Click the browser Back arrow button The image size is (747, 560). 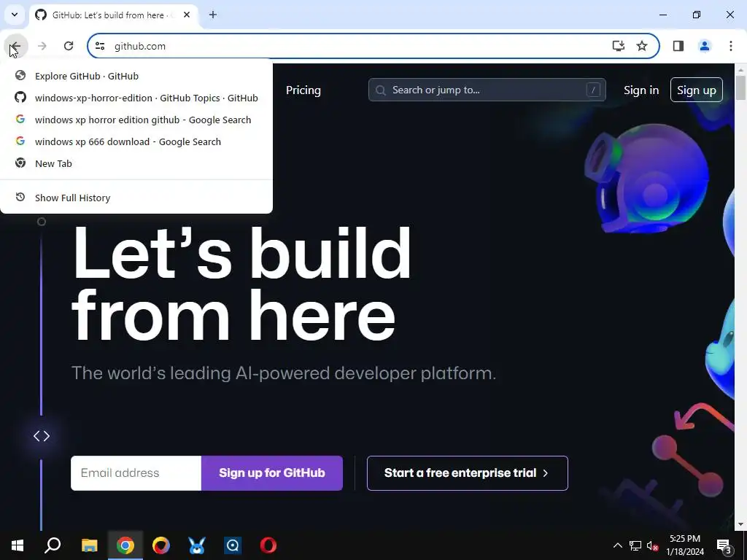click(x=15, y=46)
